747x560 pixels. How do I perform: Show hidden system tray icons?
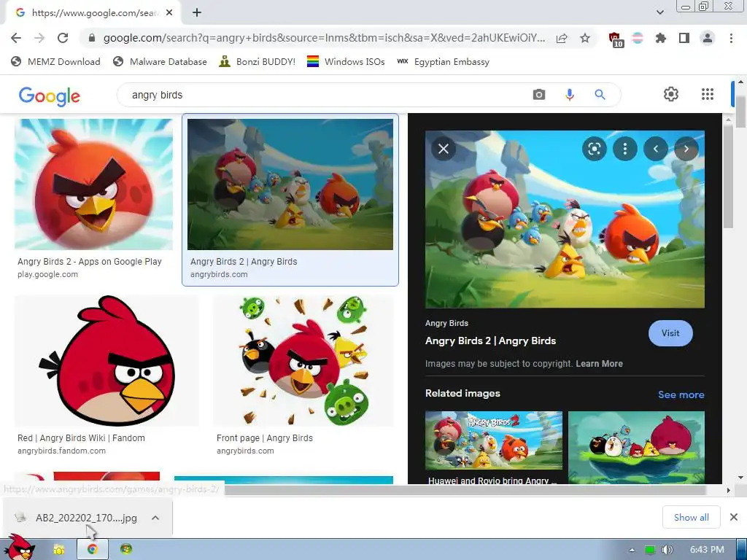[x=632, y=550]
